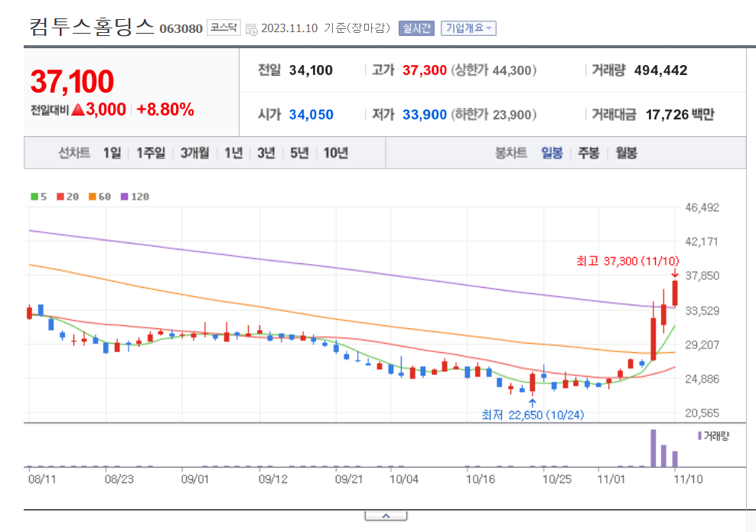Click the red 20-day moving average swatch
The width and height of the screenshot is (756, 532).
[x=60, y=196]
